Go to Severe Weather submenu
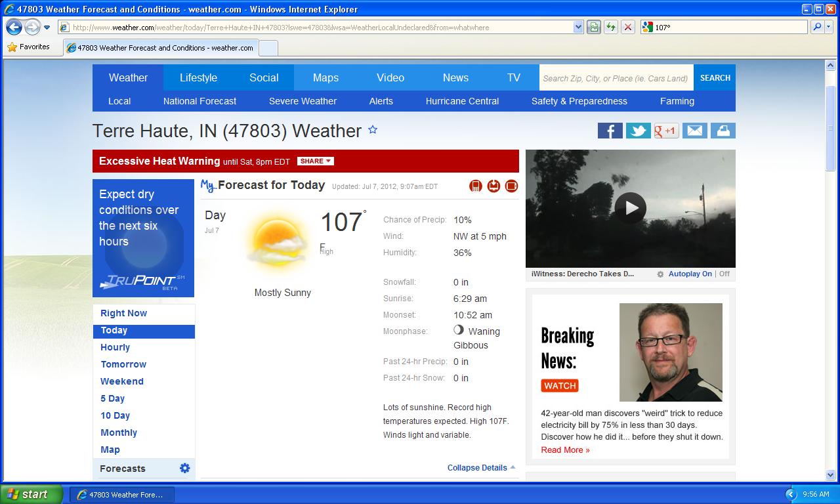840x504 pixels. point(303,101)
